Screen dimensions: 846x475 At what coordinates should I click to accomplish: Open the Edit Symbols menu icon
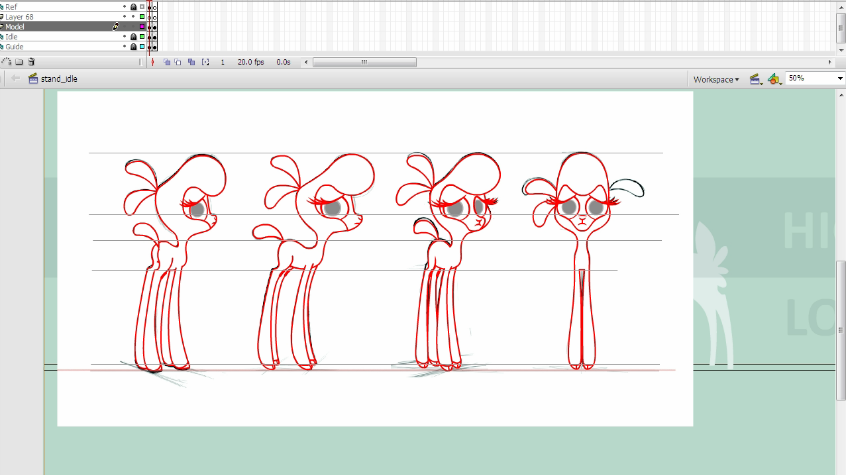point(774,78)
